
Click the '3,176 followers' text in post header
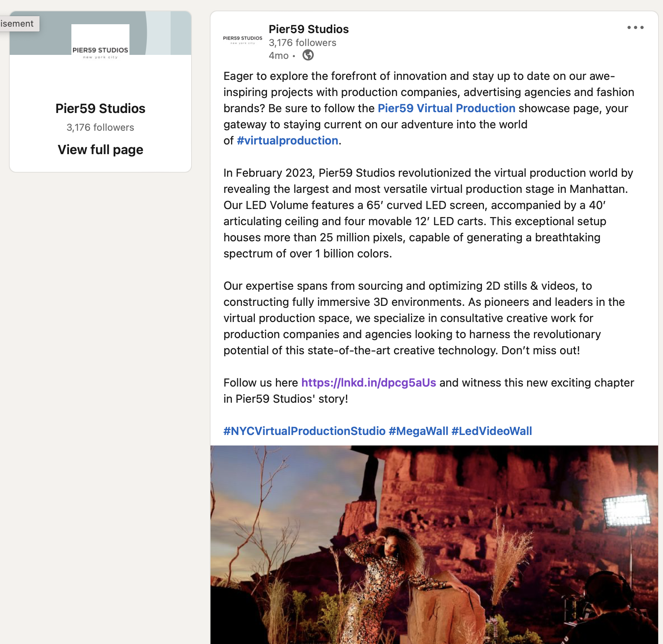pos(302,43)
